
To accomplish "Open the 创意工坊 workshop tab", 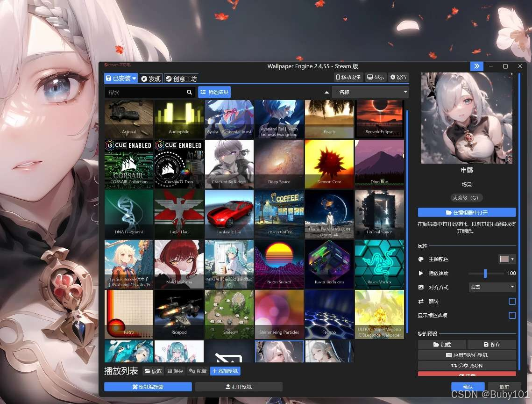I will pos(181,79).
